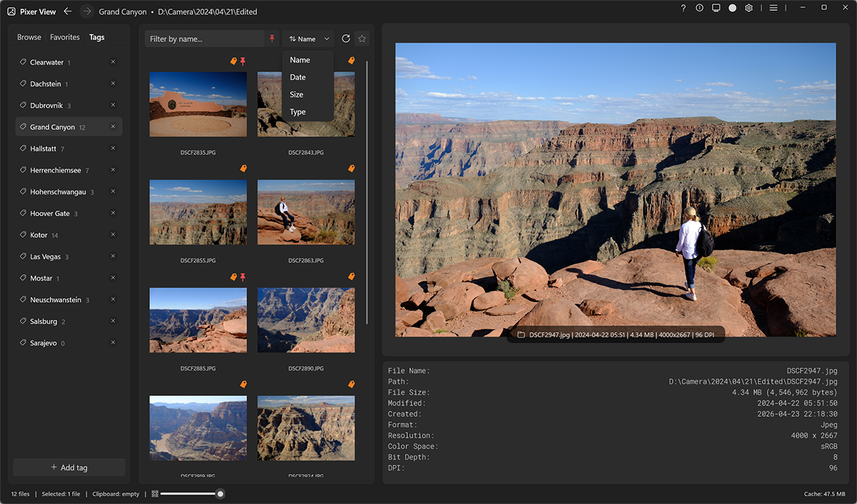
Task: Click the circular theme icon in title bar
Action: point(732,9)
